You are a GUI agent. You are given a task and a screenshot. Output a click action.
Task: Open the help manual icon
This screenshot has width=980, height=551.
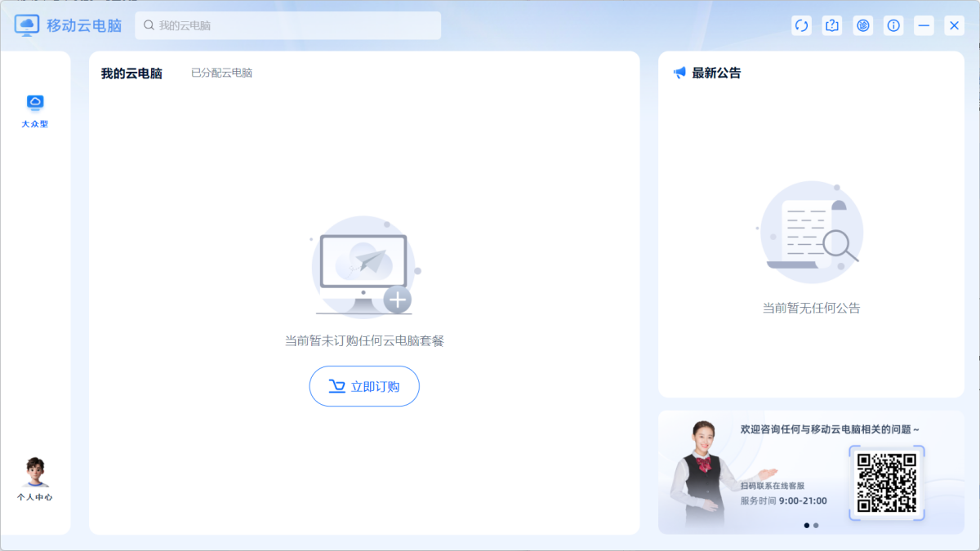pyautogui.click(x=831, y=25)
